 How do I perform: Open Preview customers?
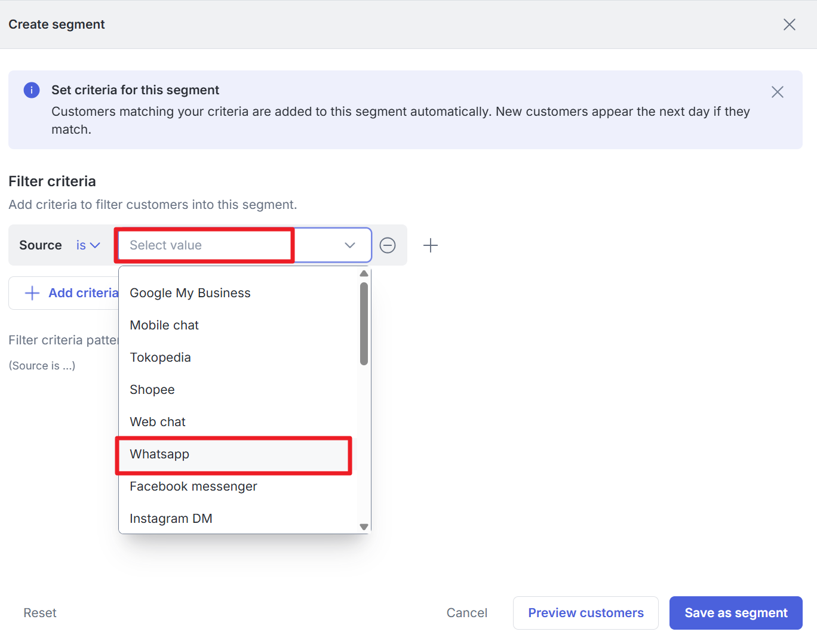click(x=586, y=613)
